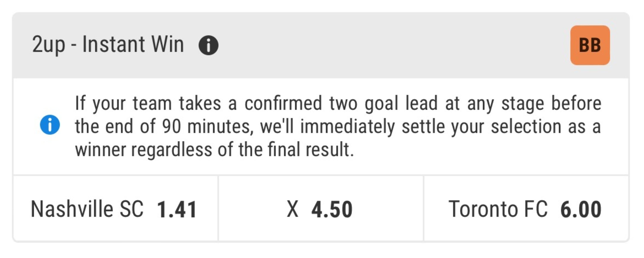
Task: Toggle the draw X 4.50 selection
Action: [x=320, y=209]
